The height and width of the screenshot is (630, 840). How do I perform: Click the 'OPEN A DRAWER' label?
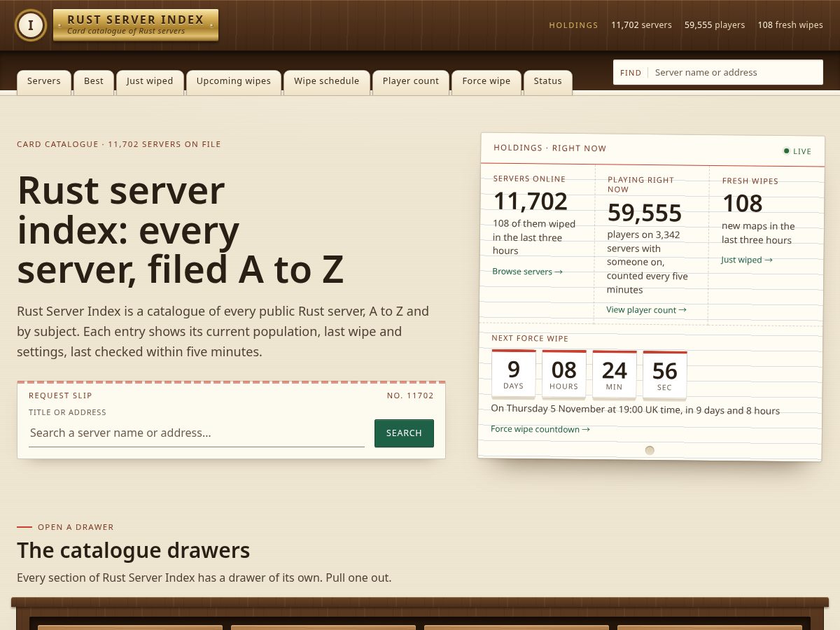pos(76,527)
